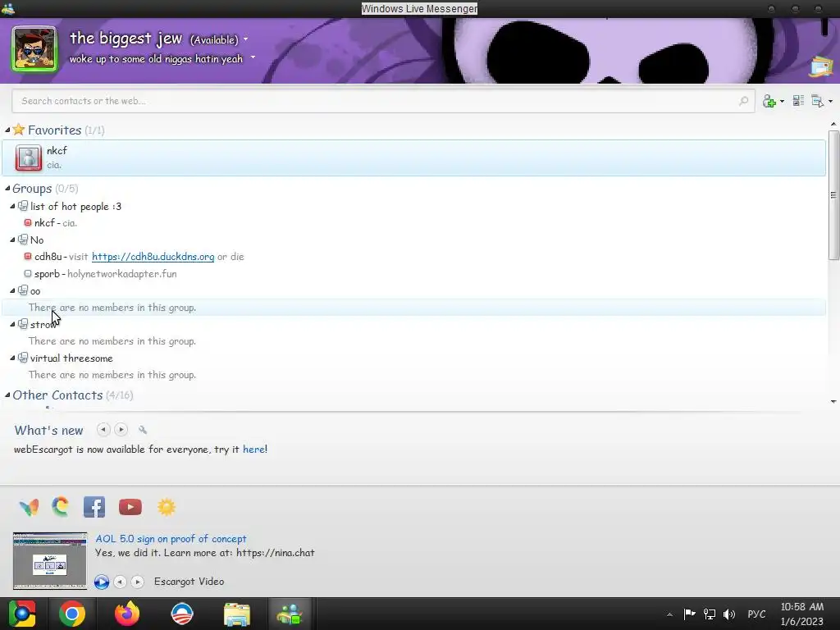Collapse the virtual threesome group
Screen dimensions: 840x630
12,358
